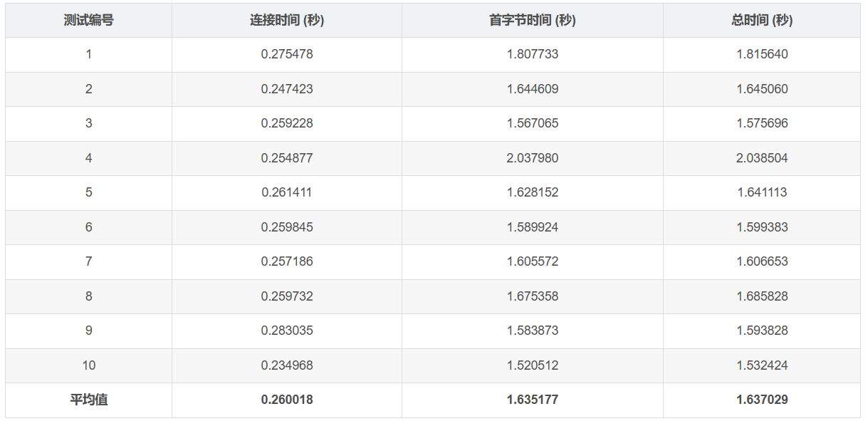This screenshot has width=868, height=421.
Task: Select total time 2.038504 in row 4
Action: pyautogui.click(x=761, y=158)
